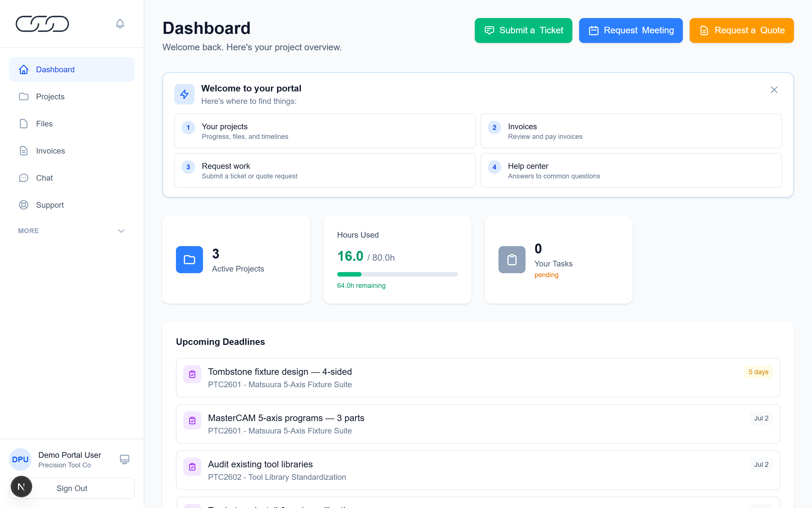Screen dimensions: 812x508
Task: Click the Dashboard home icon
Action: coord(23,69)
